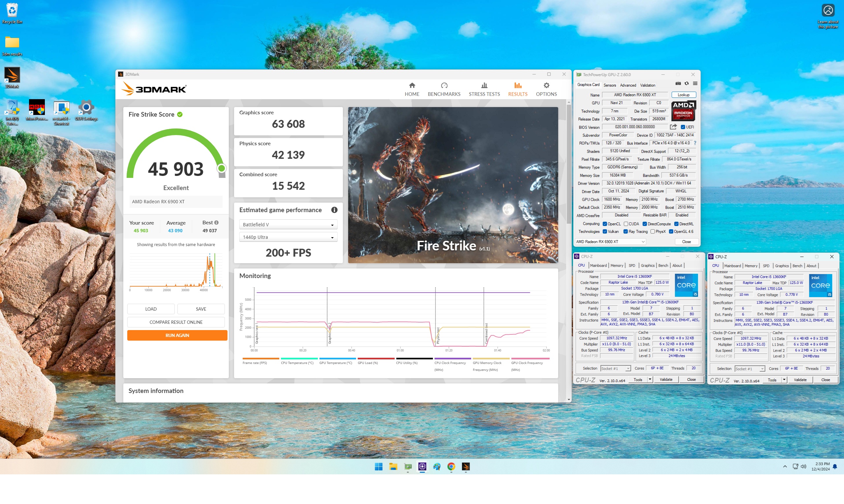Take GPU-Z screenshot with camera icon

tap(678, 84)
